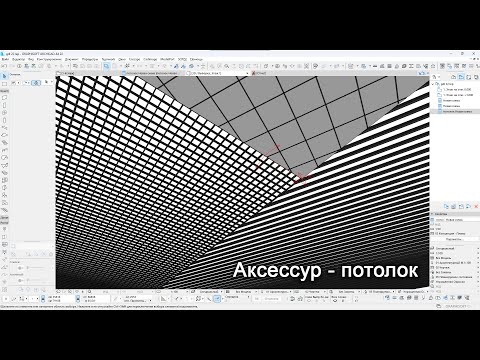
Task: Switch Navigator to the View Map
Action: pos(461,77)
